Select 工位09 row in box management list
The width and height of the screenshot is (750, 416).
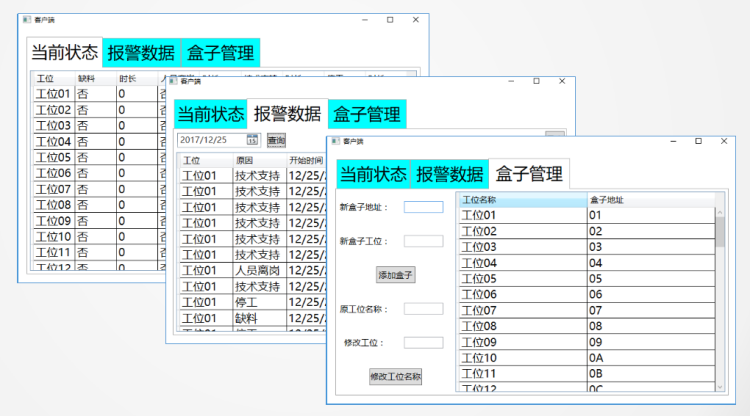coord(587,342)
